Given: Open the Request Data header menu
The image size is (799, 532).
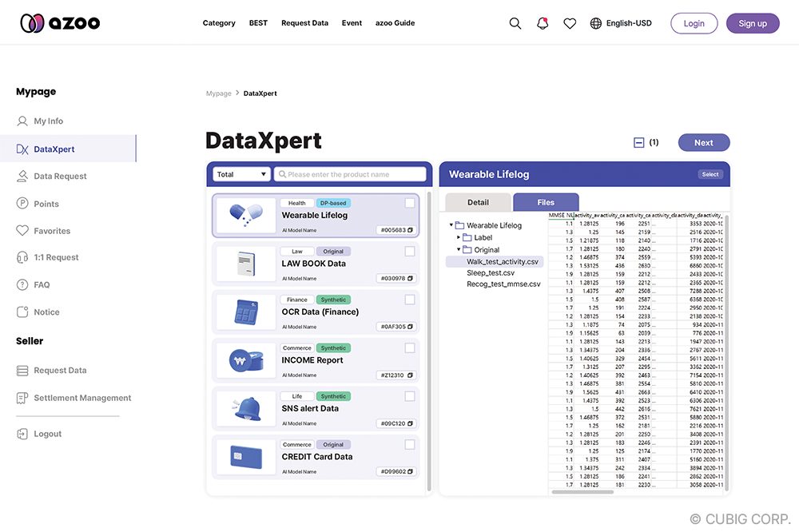Looking at the screenshot, I should [x=304, y=23].
